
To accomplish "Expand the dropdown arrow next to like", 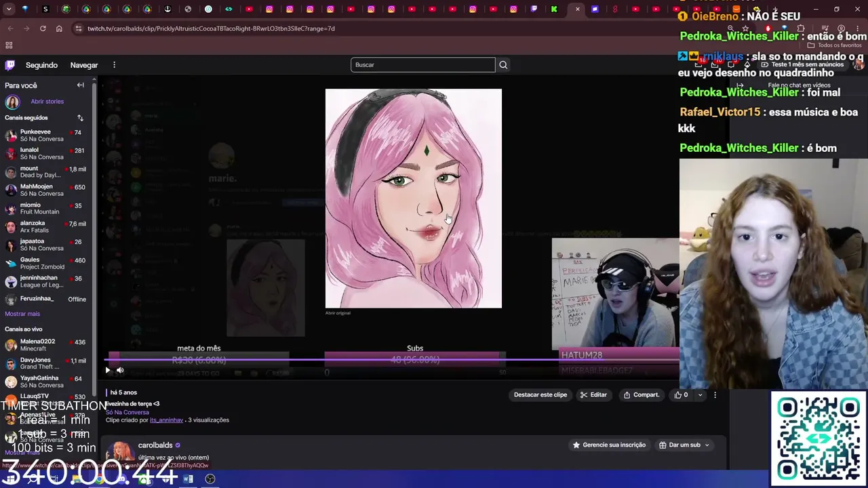I will [700, 395].
